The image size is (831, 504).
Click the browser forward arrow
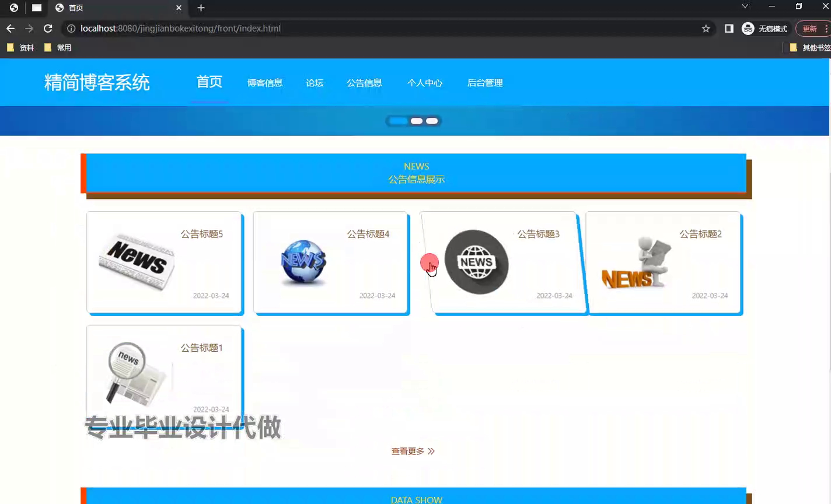coord(29,28)
